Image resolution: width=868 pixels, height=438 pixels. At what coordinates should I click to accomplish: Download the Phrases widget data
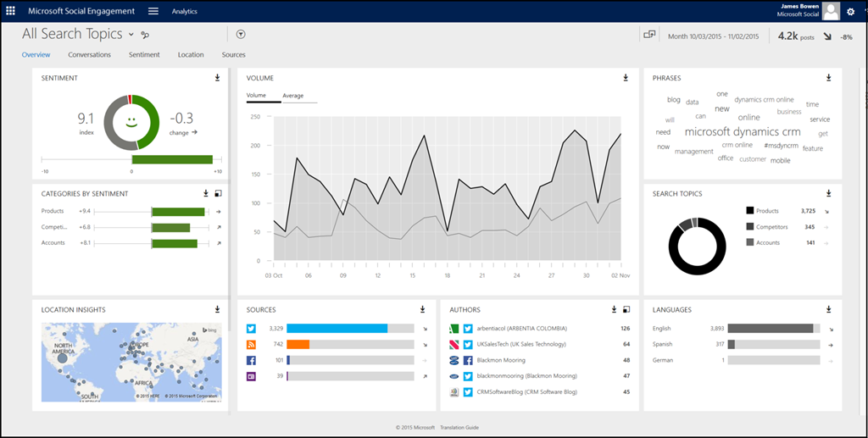coord(829,78)
